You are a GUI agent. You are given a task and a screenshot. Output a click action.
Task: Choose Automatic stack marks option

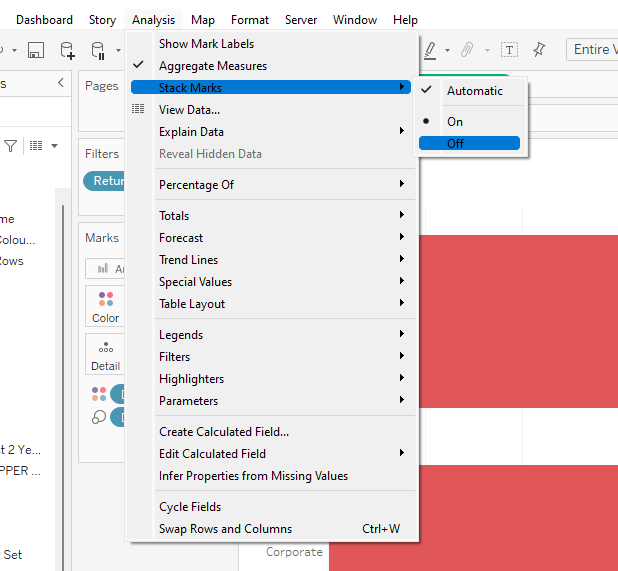(x=474, y=91)
